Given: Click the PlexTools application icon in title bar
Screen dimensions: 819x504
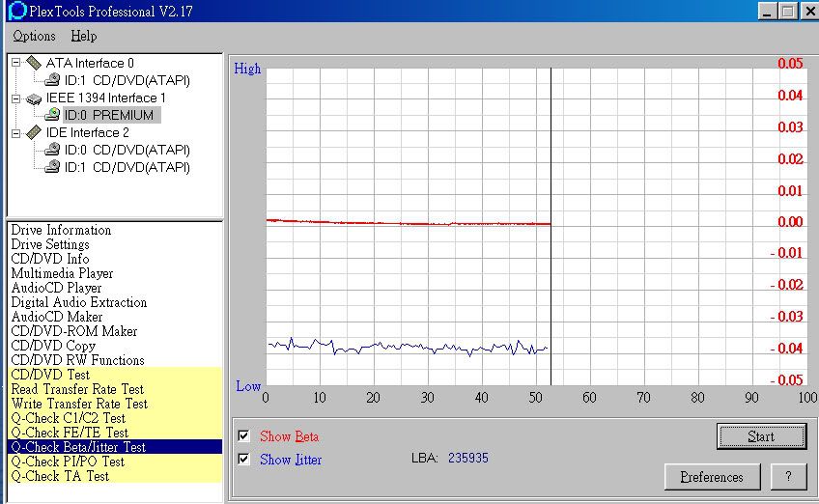Looking at the screenshot, I should [17, 11].
